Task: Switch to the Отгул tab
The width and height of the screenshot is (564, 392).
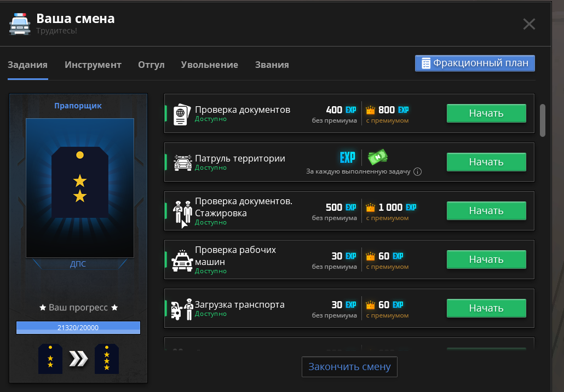Action: click(x=151, y=65)
